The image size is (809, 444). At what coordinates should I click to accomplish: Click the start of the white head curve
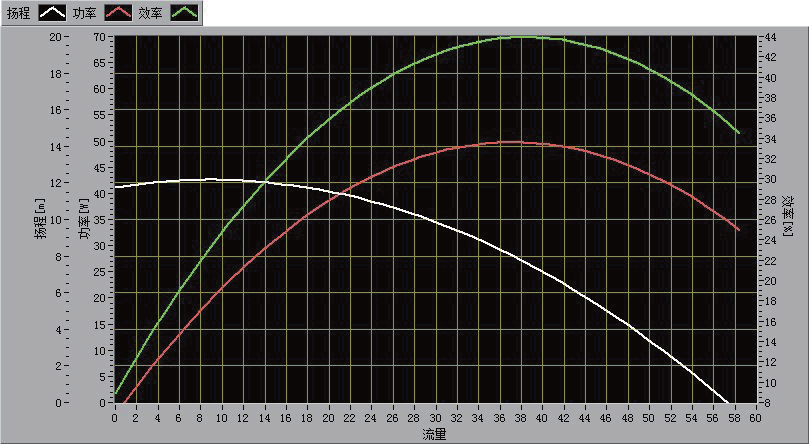click(x=116, y=187)
